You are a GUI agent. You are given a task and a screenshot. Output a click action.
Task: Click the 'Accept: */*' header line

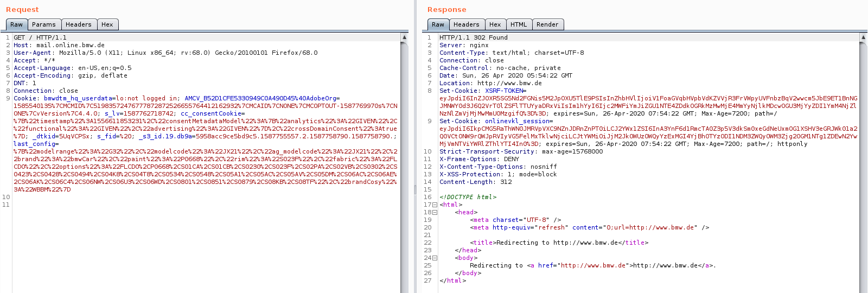34,60
